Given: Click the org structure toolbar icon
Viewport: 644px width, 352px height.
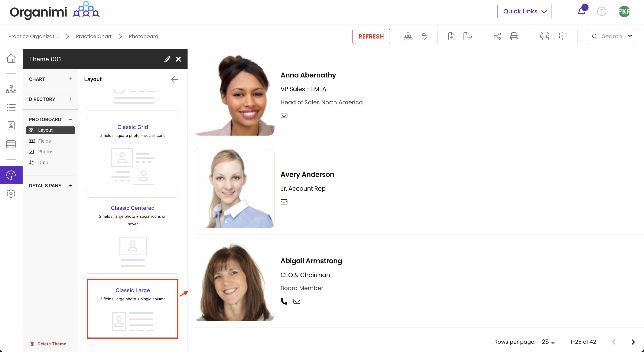Looking at the screenshot, I should (x=408, y=36).
